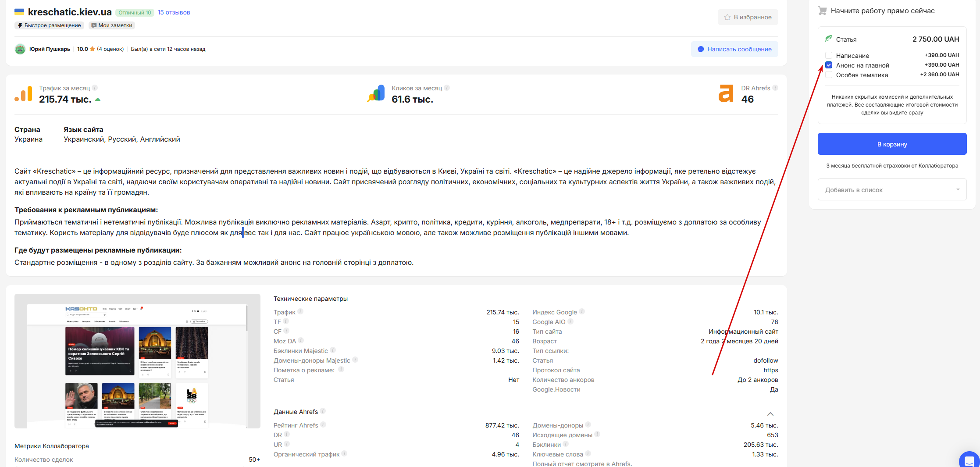Click the info icon next to CF

286,331
